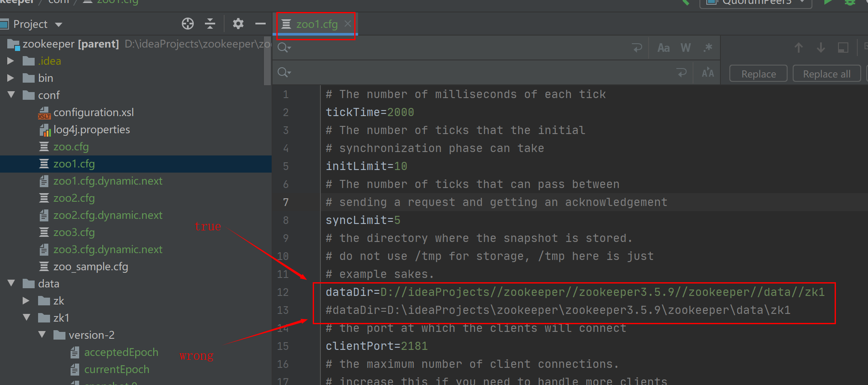Select zoo2.cfg file

[74, 198]
